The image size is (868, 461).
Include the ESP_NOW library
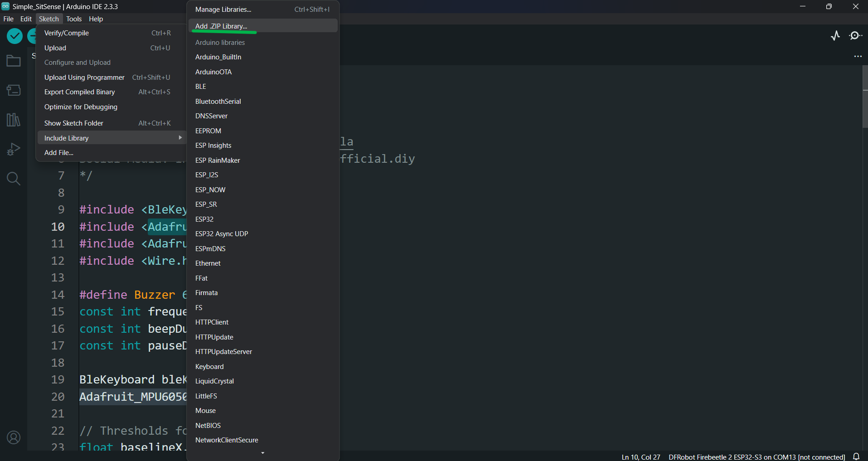[263, 190]
